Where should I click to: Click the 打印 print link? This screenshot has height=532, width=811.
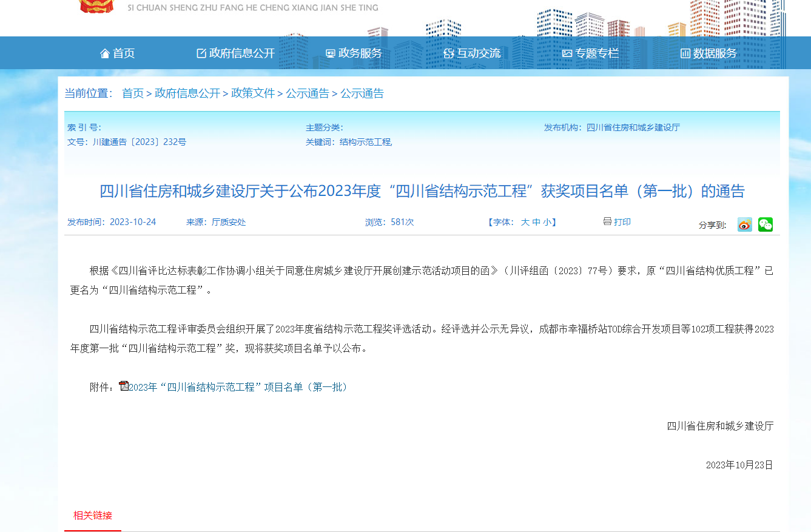pyautogui.click(x=622, y=222)
